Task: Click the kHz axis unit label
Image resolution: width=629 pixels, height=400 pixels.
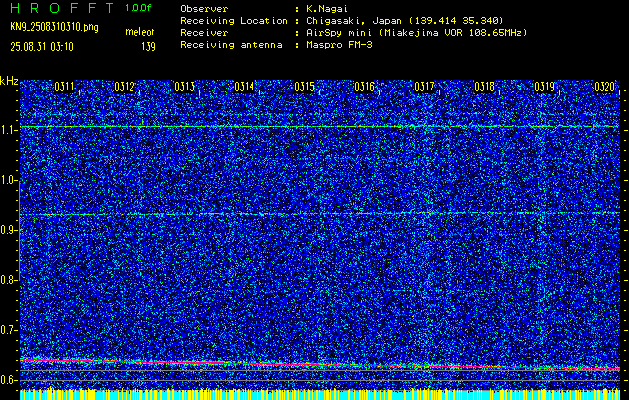Action: click(9, 81)
